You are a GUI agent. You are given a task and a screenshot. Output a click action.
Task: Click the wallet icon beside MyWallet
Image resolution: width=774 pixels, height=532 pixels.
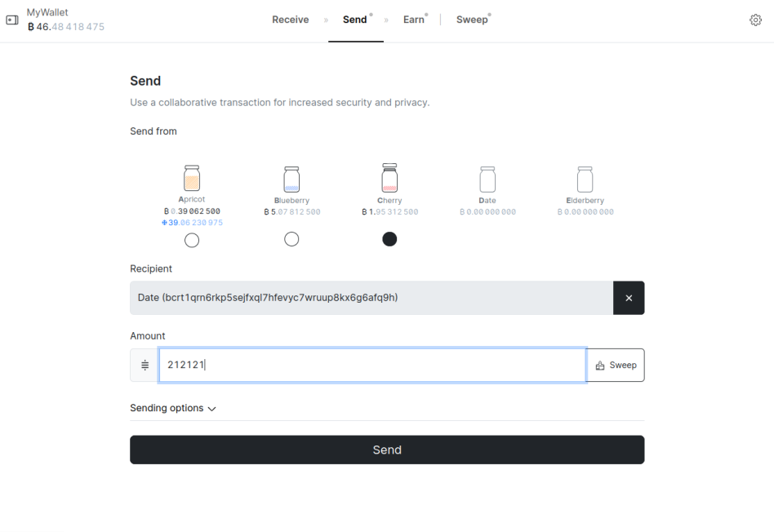click(12, 20)
